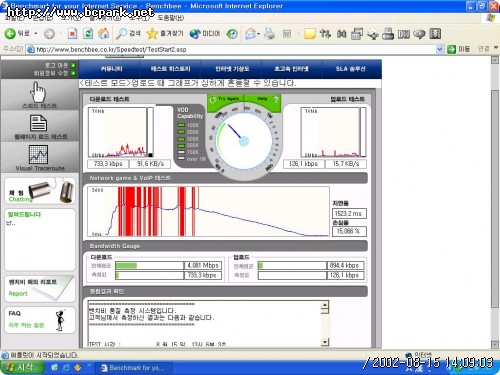
Task: Click the Stop page loading icon
Action: coord(72,34)
